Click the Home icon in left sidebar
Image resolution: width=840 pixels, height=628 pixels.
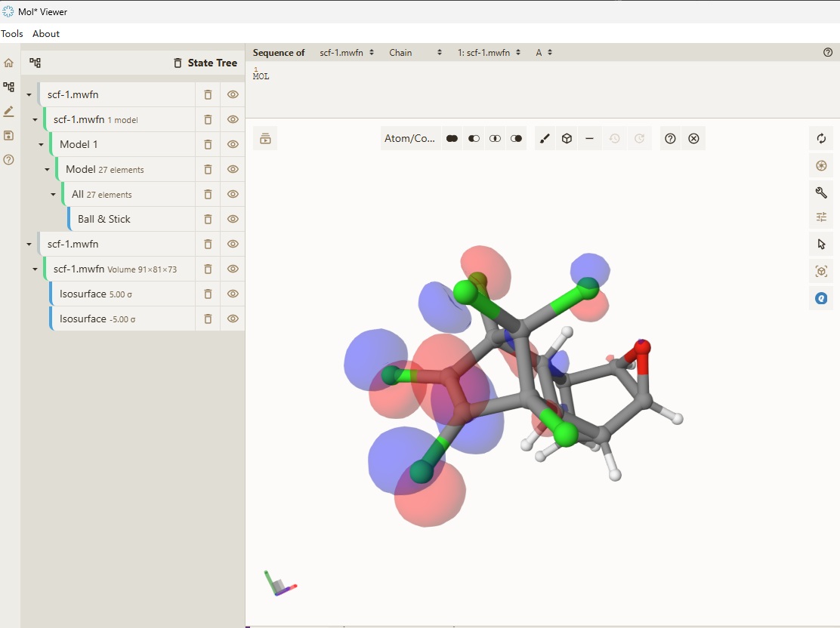coord(9,63)
